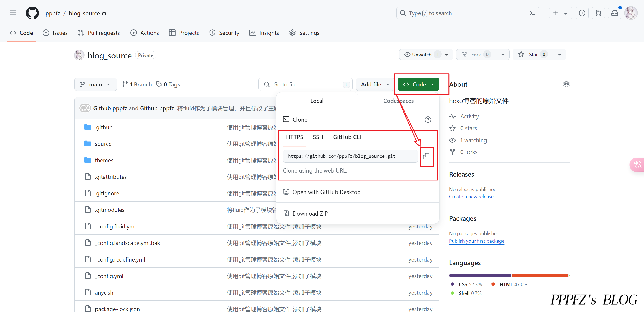Click the 1 watching link
Screen dimensions: 644x312
pyautogui.click(x=473, y=140)
